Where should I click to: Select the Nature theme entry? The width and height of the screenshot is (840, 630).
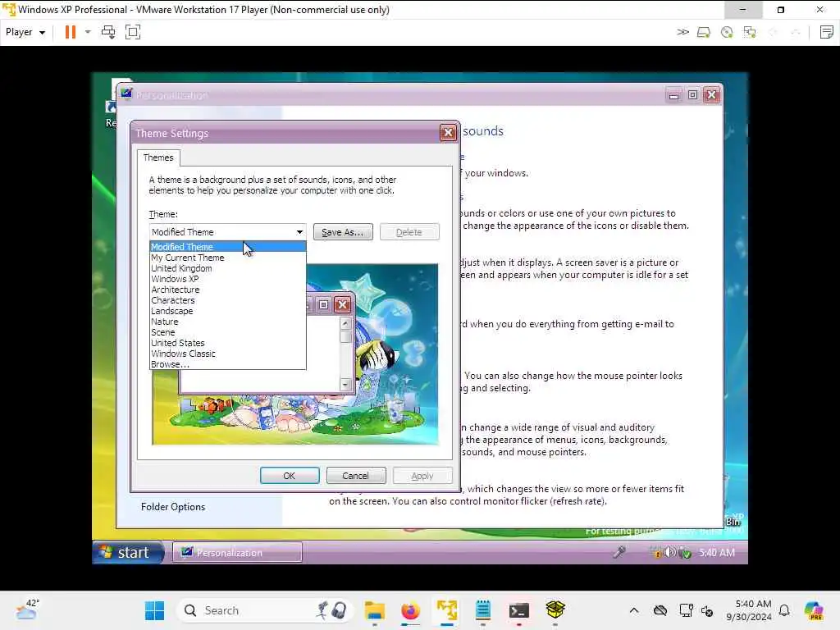tap(228, 322)
